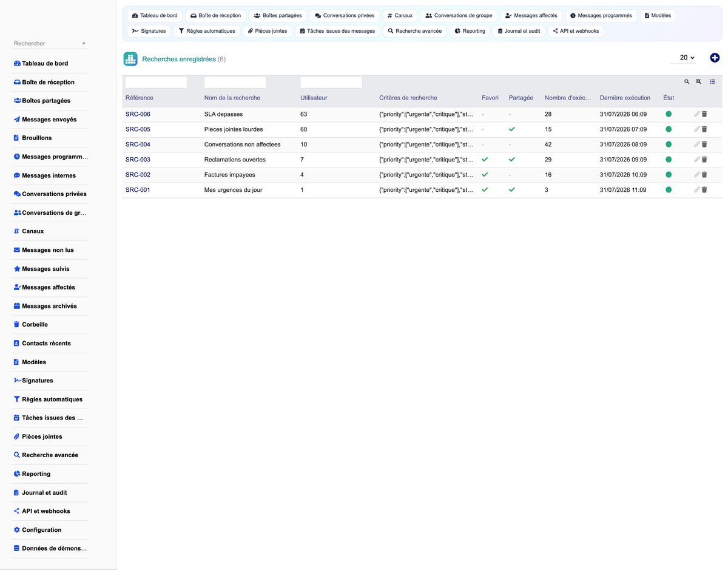728x570 pixels.
Task: Delete the SRC-006 row with trash icon
Action: (x=704, y=114)
